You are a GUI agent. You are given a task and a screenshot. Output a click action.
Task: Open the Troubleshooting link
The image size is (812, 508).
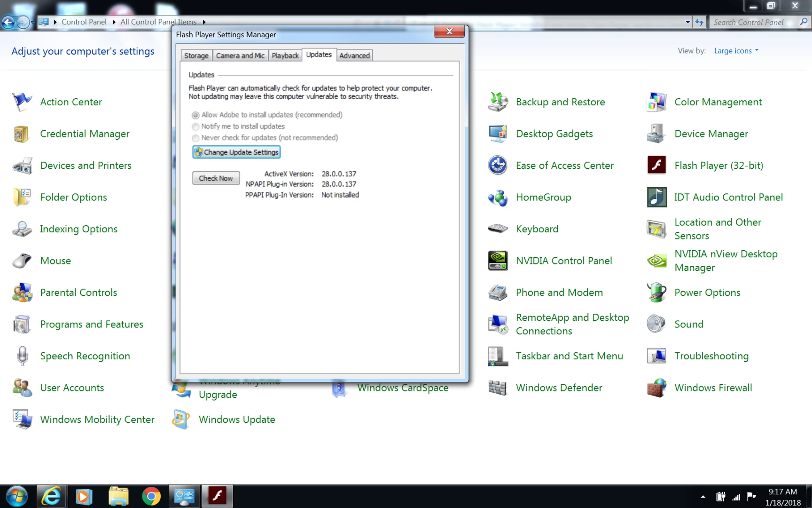pyautogui.click(x=711, y=356)
